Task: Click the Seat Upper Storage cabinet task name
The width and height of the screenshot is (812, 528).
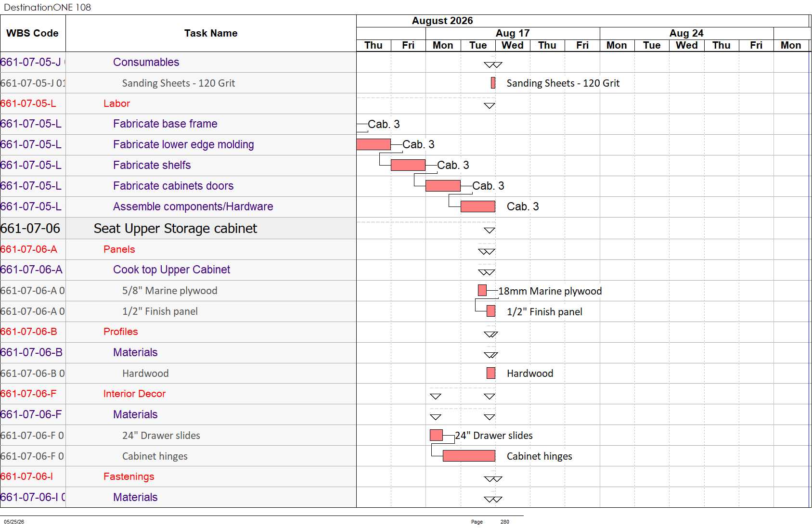Action: [x=175, y=228]
